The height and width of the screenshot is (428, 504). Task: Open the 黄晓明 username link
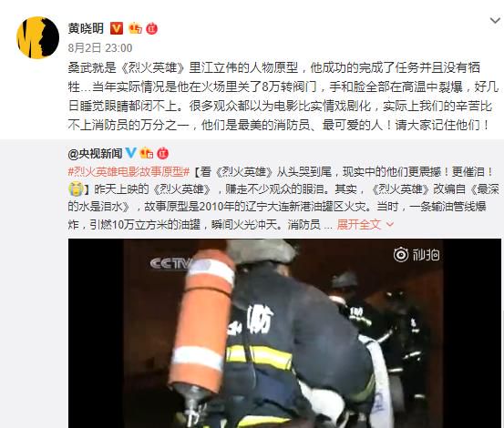(86, 28)
